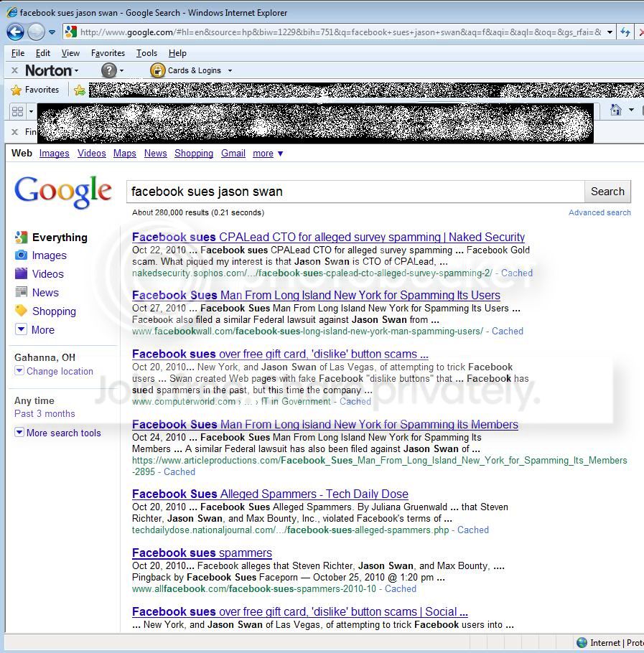Screen dimensions: 644x653
Task: Open cached copy of techdailydose result
Action: point(473,530)
